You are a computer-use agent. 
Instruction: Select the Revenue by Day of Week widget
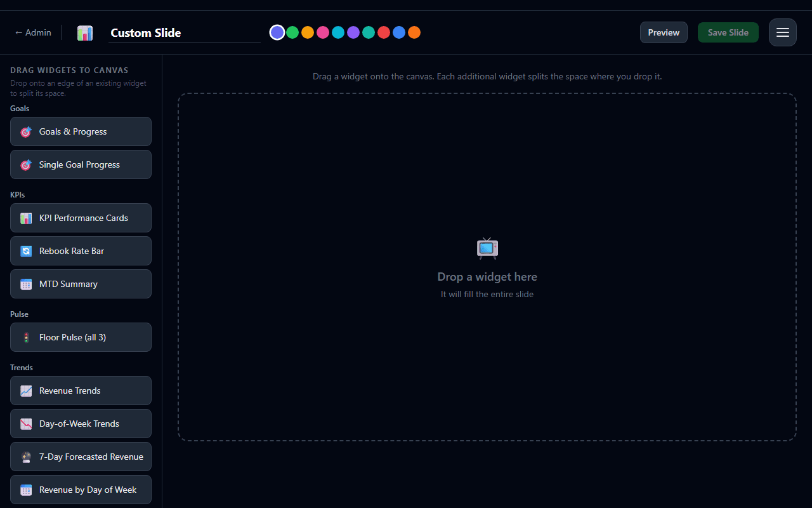coord(81,490)
